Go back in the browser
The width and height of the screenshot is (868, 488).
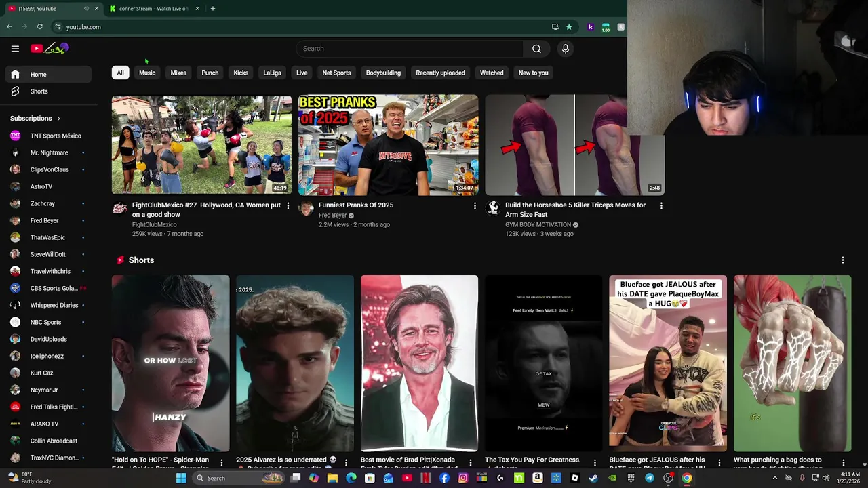pos(9,27)
